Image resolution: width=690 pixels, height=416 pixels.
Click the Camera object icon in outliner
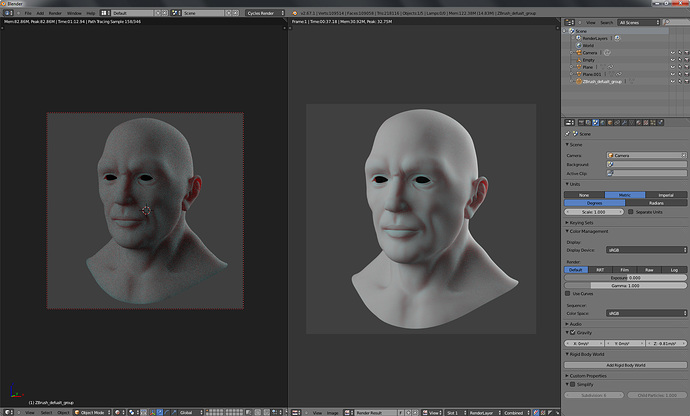click(x=579, y=53)
